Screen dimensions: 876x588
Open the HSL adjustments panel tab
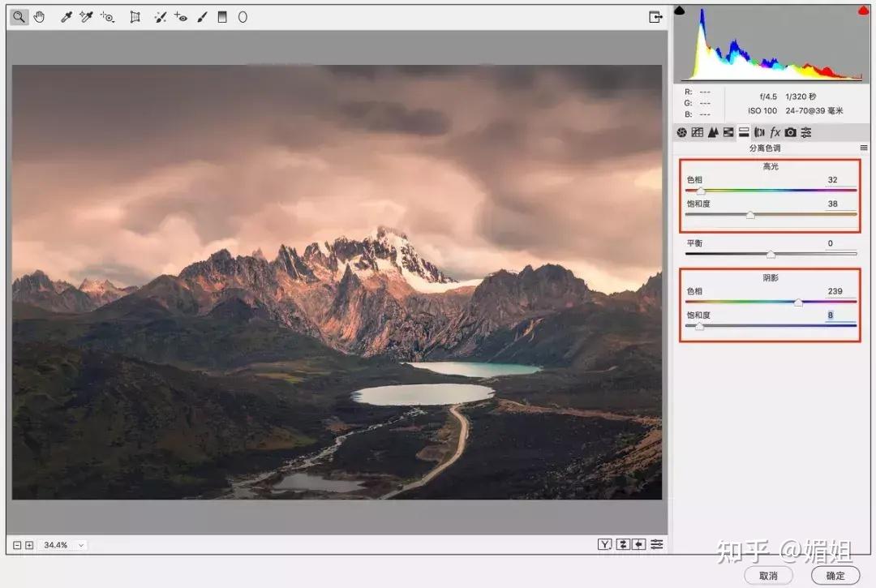click(728, 132)
